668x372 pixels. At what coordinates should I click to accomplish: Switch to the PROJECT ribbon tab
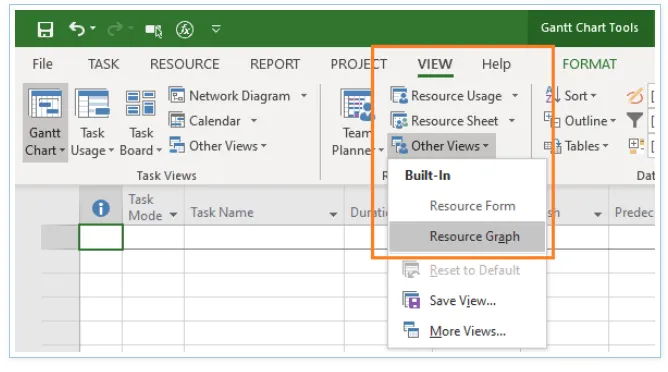coord(359,64)
